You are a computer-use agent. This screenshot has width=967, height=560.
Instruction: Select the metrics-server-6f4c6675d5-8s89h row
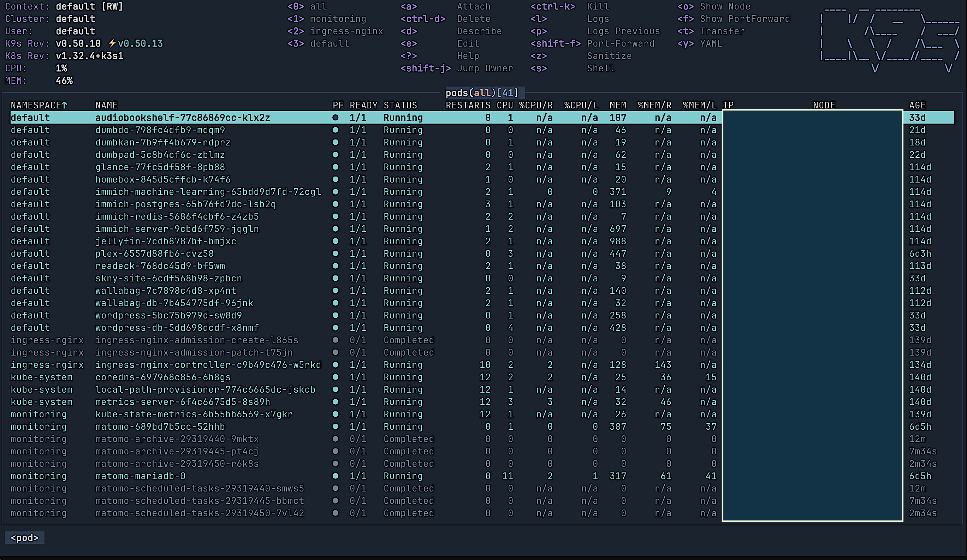click(x=183, y=402)
